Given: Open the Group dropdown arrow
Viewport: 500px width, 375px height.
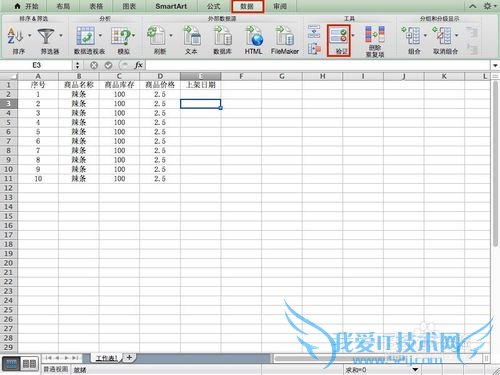Looking at the screenshot, I should pos(425,35).
